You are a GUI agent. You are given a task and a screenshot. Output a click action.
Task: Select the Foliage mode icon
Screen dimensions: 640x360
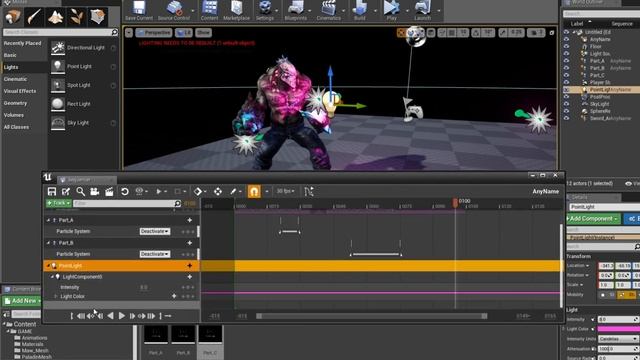[76, 17]
